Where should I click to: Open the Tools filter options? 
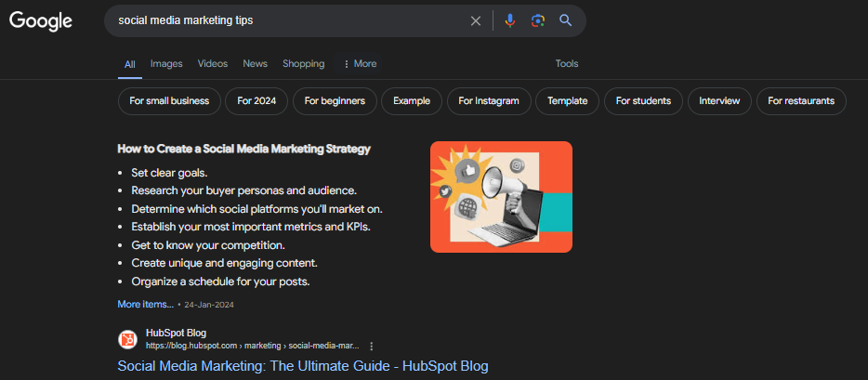pos(567,63)
